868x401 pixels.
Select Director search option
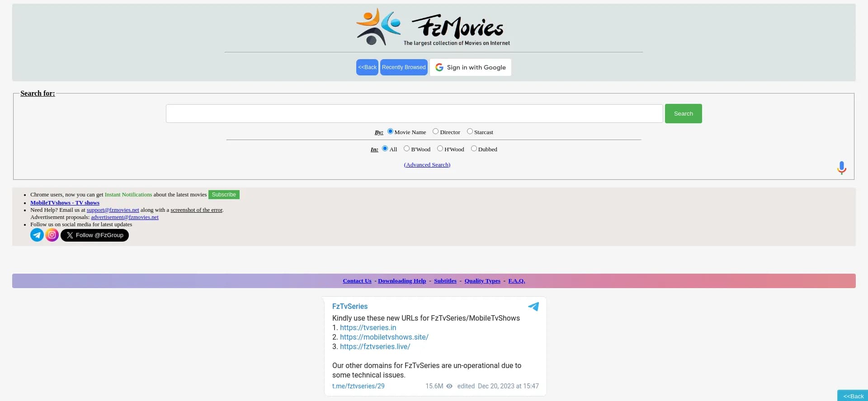point(435,131)
